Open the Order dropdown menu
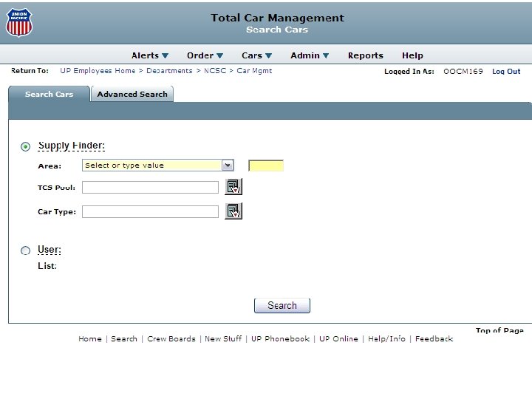Viewport: 532px width, 399px height. tap(205, 55)
